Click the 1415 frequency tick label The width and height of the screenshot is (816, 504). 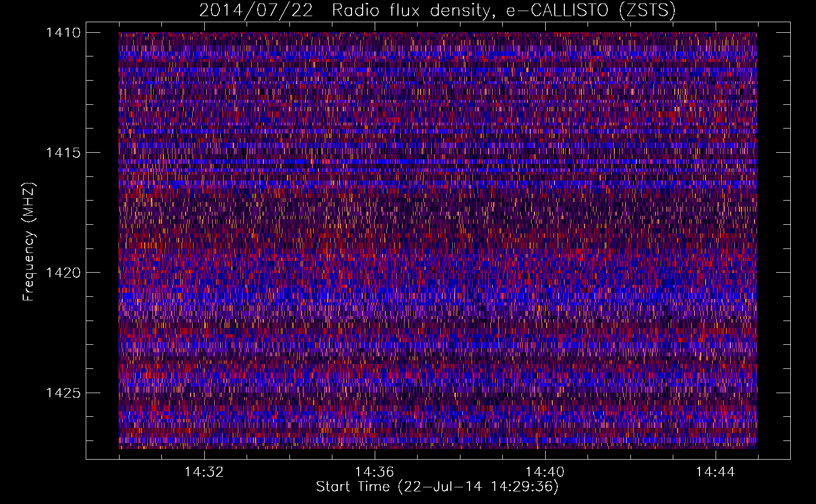tap(63, 153)
